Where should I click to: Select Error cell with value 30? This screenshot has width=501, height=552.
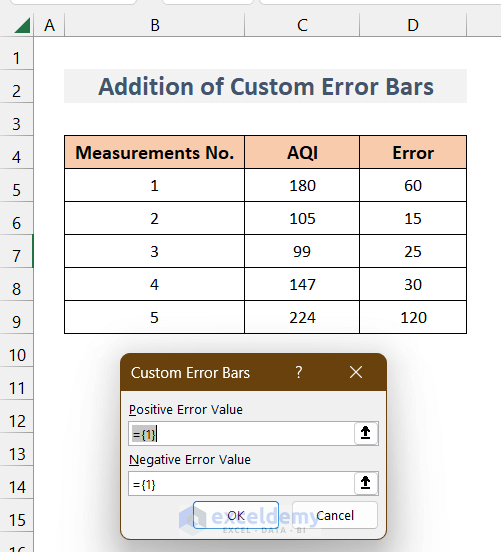(413, 284)
